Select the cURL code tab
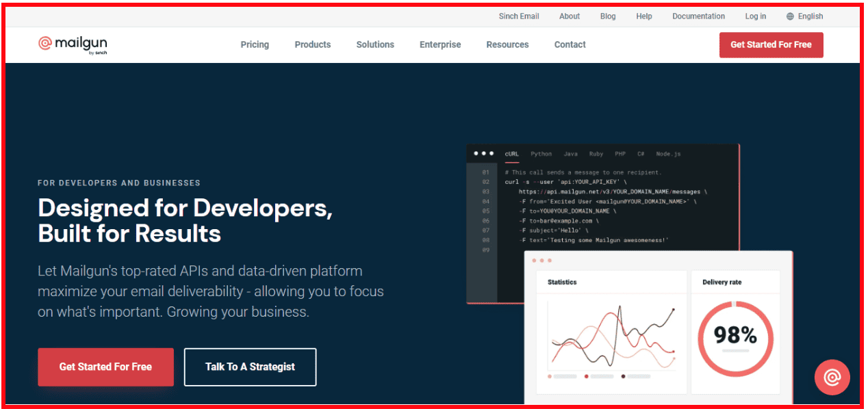868x409 pixels. 511,154
